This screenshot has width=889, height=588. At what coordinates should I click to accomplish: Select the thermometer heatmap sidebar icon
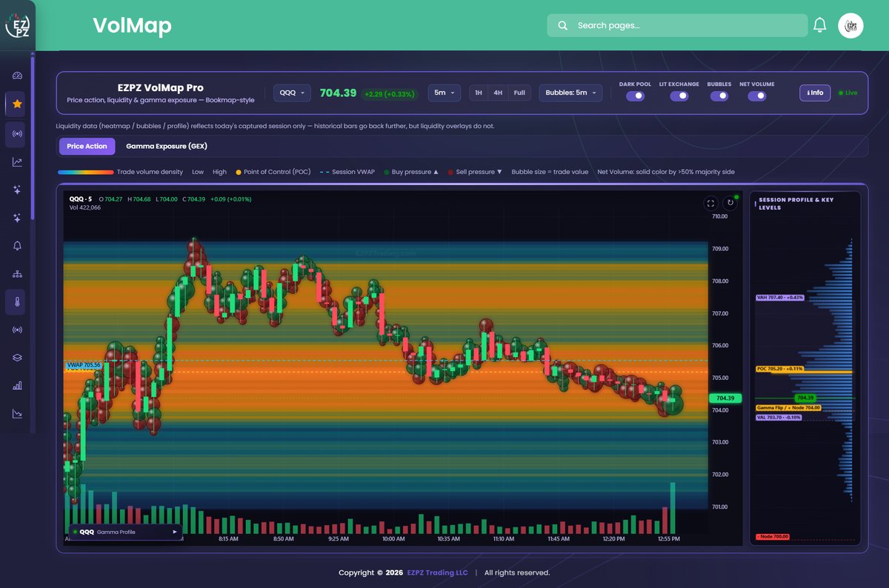click(x=17, y=302)
